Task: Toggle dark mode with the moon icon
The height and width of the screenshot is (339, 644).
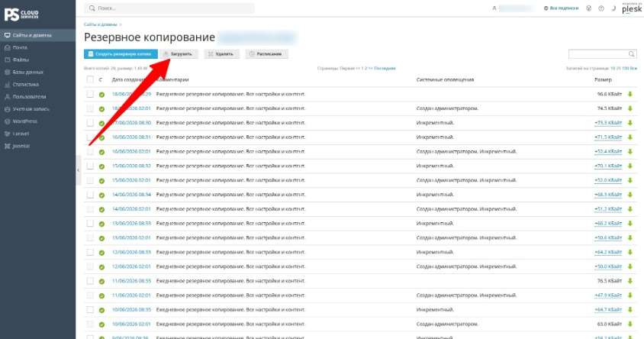Action: [613, 8]
